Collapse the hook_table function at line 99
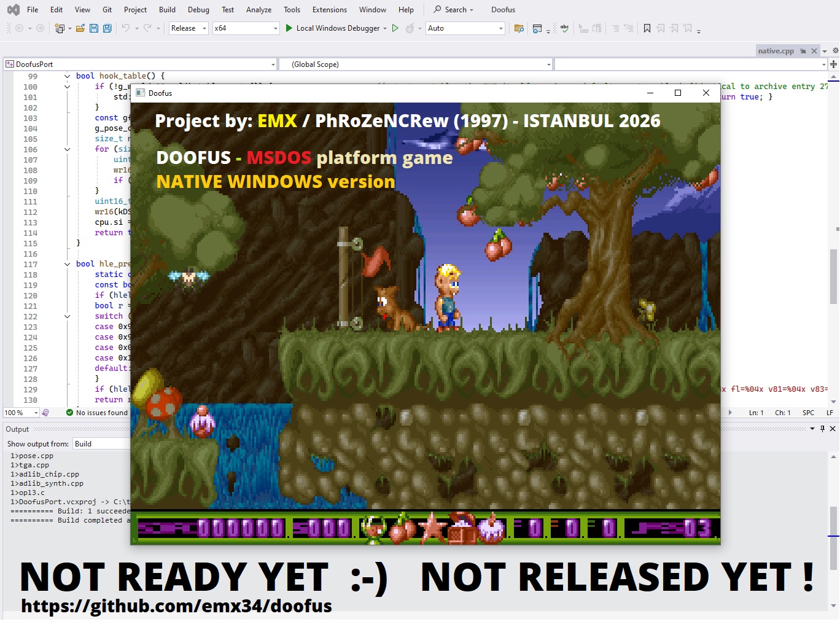Viewport: 840px width, 635px height. (67, 76)
